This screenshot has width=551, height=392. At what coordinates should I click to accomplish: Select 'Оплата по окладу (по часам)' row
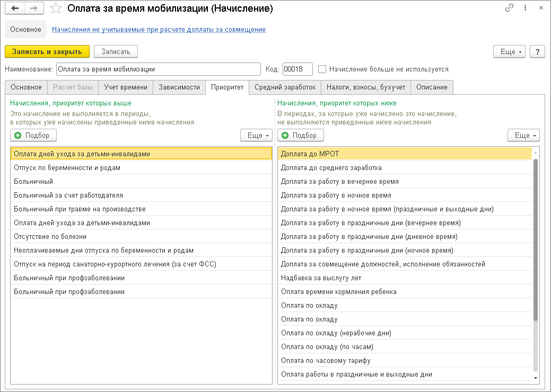point(405,347)
